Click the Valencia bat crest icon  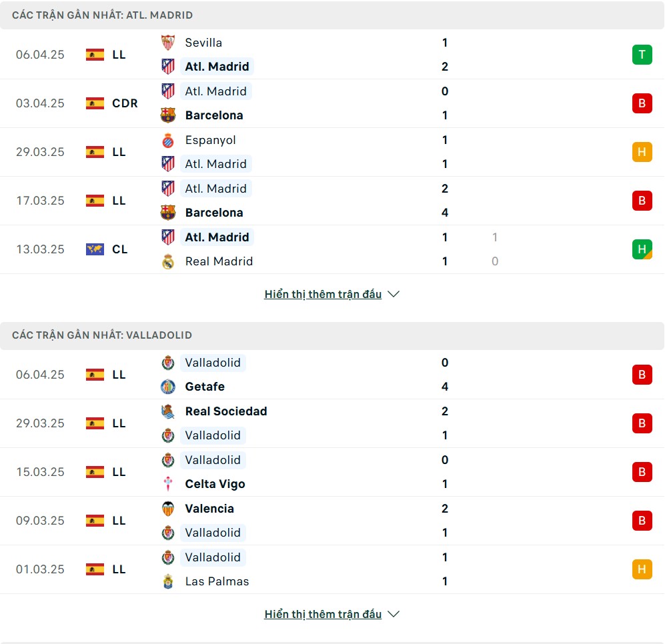tap(168, 508)
